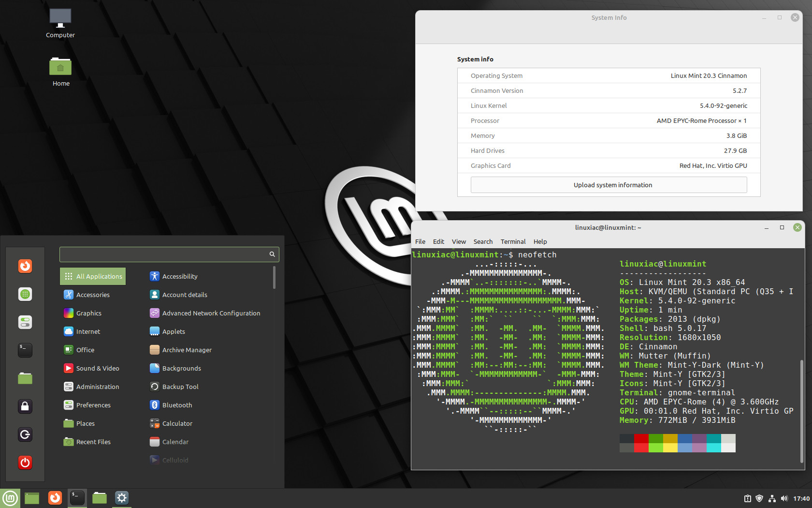The image size is (812, 508).
Task: Select the Graphics Card row value
Action: pyautogui.click(x=713, y=165)
